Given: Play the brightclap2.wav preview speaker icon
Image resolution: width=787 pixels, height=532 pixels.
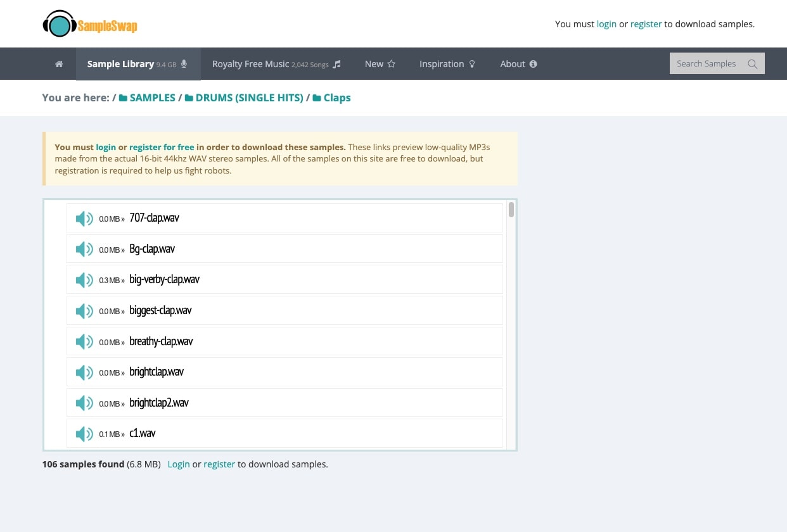Looking at the screenshot, I should (x=84, y=403).
